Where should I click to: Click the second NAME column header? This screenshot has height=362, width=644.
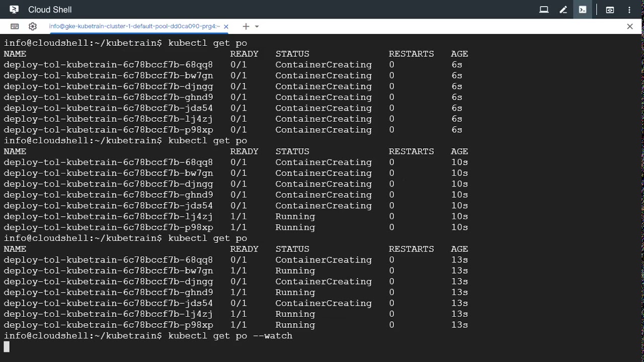click(x=15, y=151)
